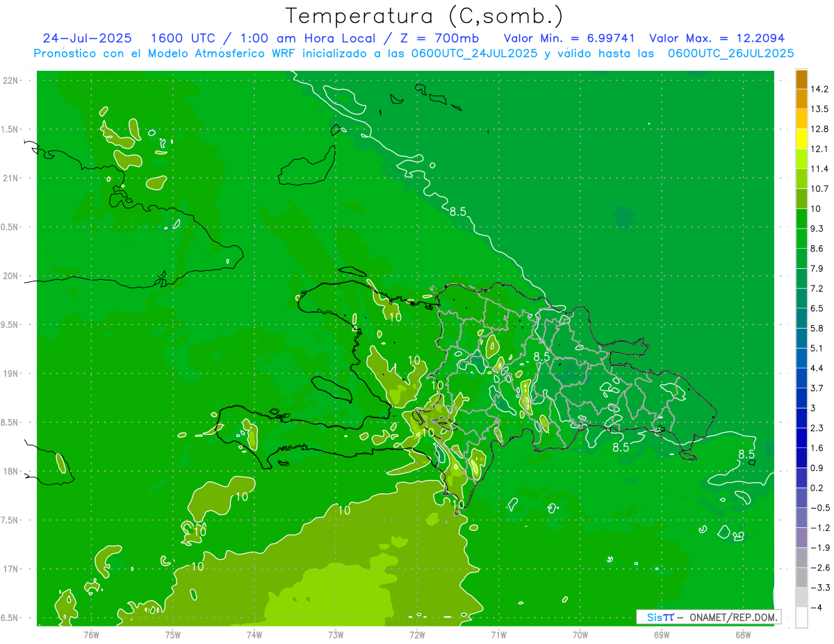Select the gray swatch between -3.3 and -2.6
The image size is (834, 644).
click(801, 577)
